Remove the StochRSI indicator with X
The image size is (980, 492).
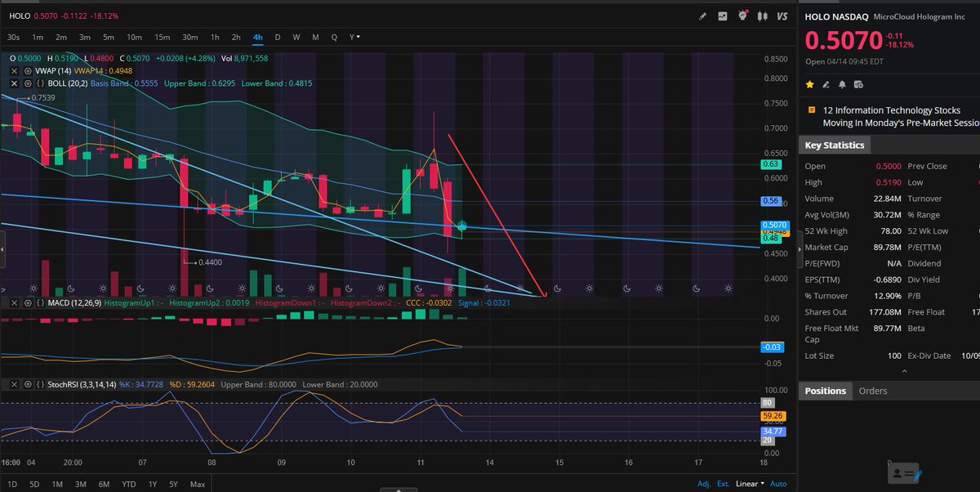coord(13,384)
